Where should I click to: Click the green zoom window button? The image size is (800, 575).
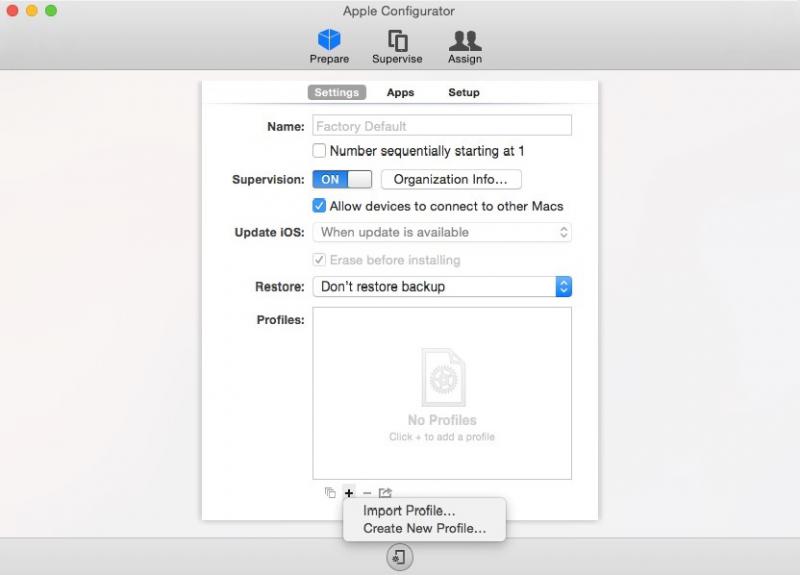51,11
